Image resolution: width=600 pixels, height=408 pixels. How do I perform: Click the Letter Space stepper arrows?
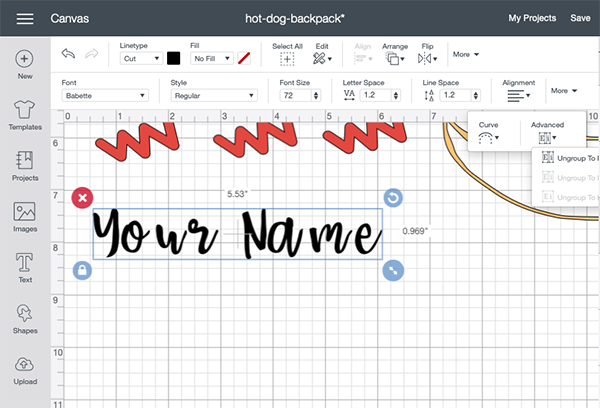click(396, 95)
